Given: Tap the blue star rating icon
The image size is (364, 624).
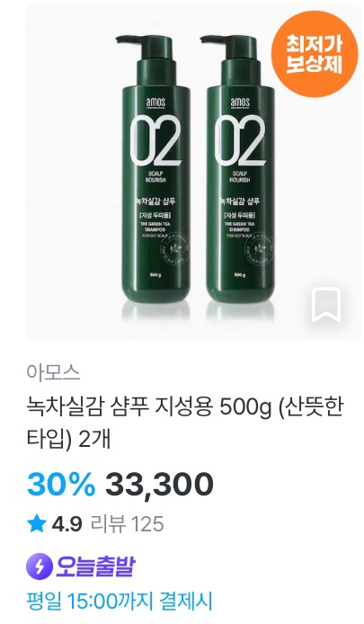Looking at the screenshot, I should pyautogui.click(x=37, y=523).
